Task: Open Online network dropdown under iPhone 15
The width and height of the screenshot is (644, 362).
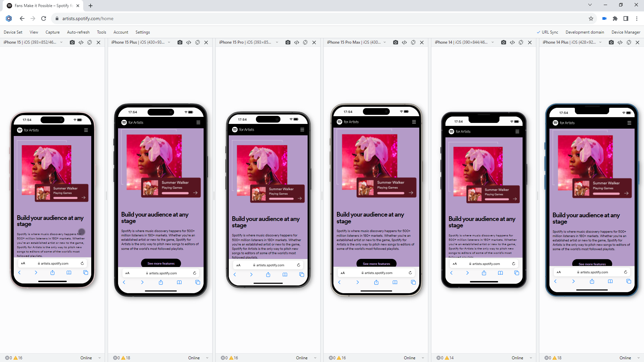Action: [91, 358]
